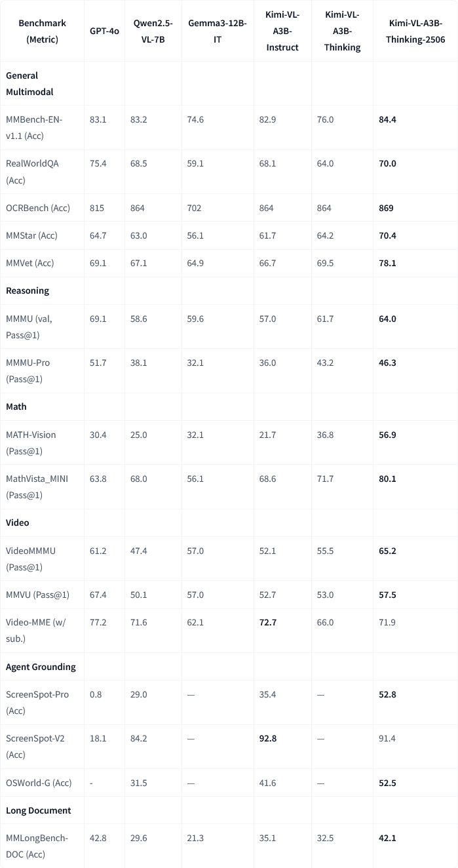Screen dimensions: 458x868
Task: Select the Reasoning section heading
Action: pos(28,290)
